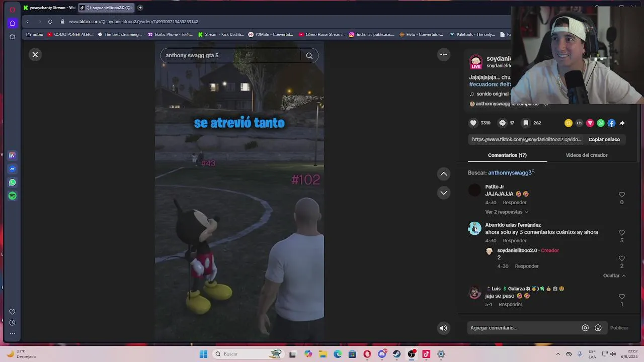The image size is (644, 362).
Task: Open the three-dots more options menu
Action: click(444, 54)
